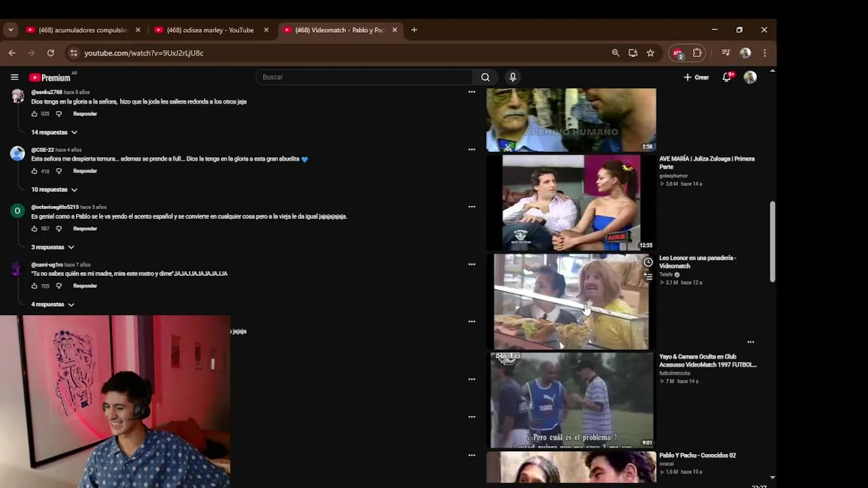Like the comment by @CGE-22
Viewport: 868px width, 488px height.
35,171
